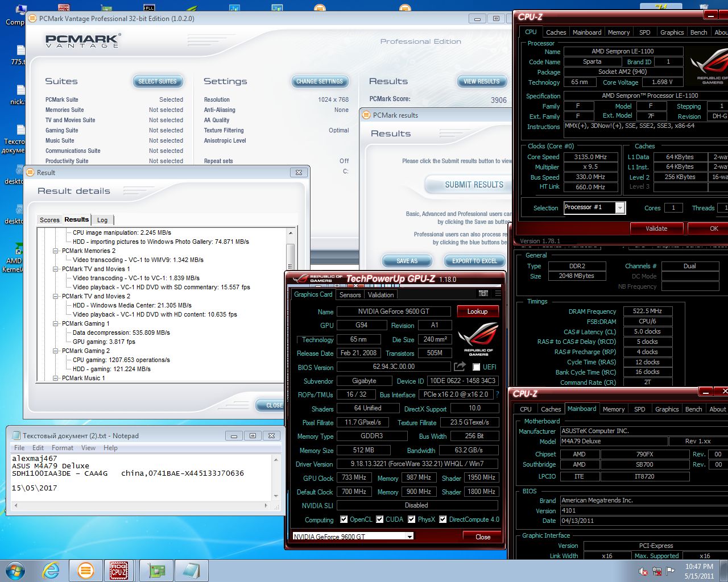Switch to Notepad taskbar icon
This screenshot has width=728, height=582.
click(191, 570)
